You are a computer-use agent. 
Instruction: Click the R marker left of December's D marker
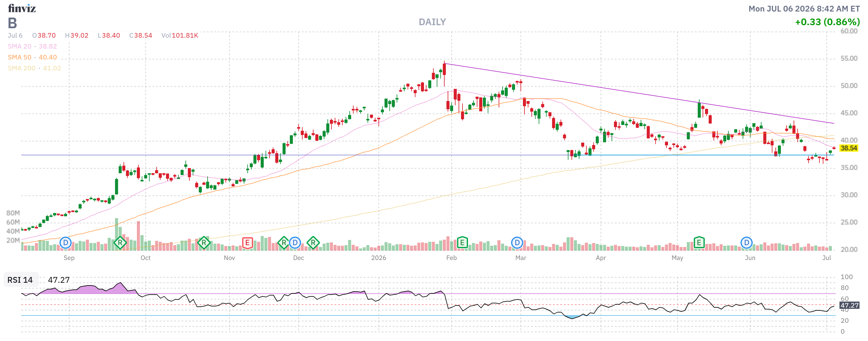[x=284, y=243]
